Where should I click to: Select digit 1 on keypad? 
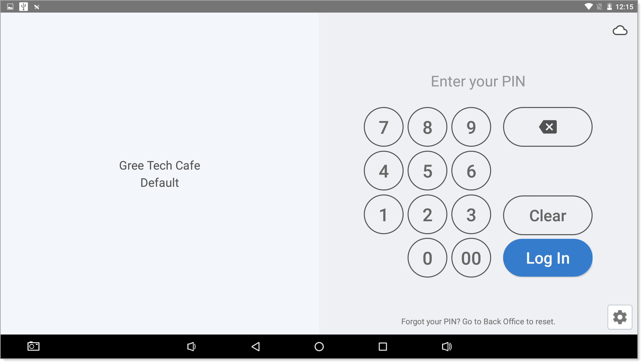point(383,214)
